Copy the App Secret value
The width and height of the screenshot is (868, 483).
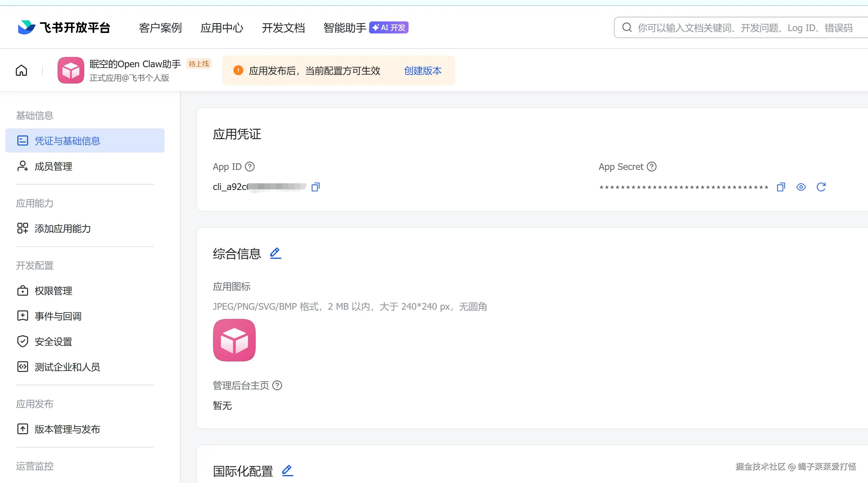pyautogui.click(x=781, y=187)
